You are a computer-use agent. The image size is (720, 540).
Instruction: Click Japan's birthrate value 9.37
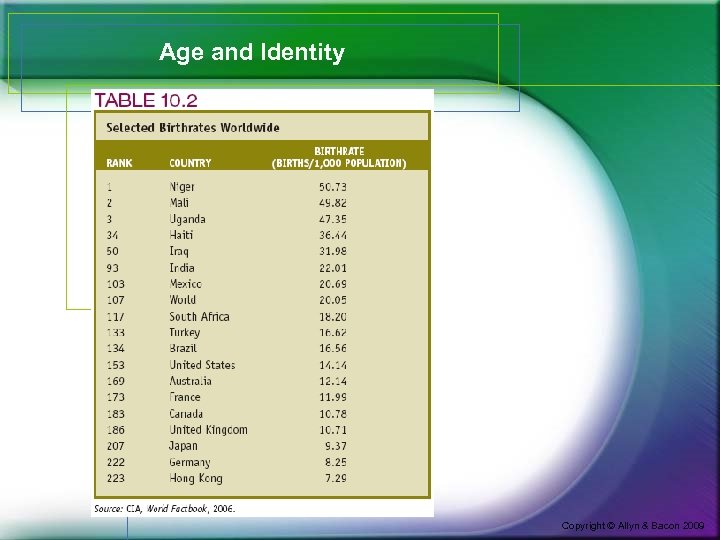point(336,446)
